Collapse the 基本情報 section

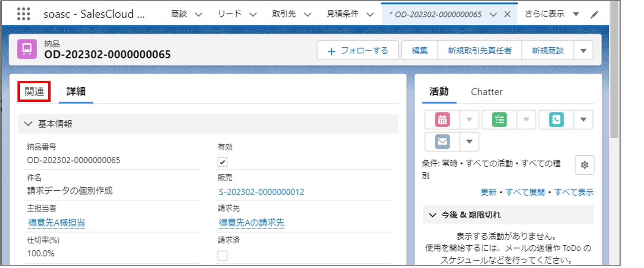[208, 124]
